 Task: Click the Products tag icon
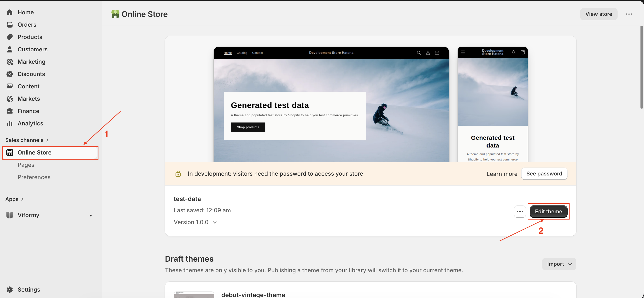[10, 37]
